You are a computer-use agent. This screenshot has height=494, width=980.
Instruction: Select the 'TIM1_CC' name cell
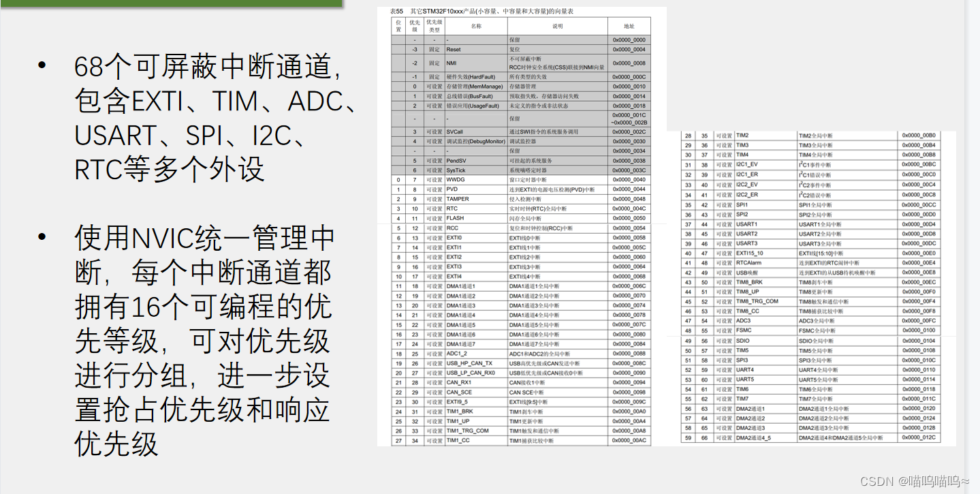click(476, 441)
